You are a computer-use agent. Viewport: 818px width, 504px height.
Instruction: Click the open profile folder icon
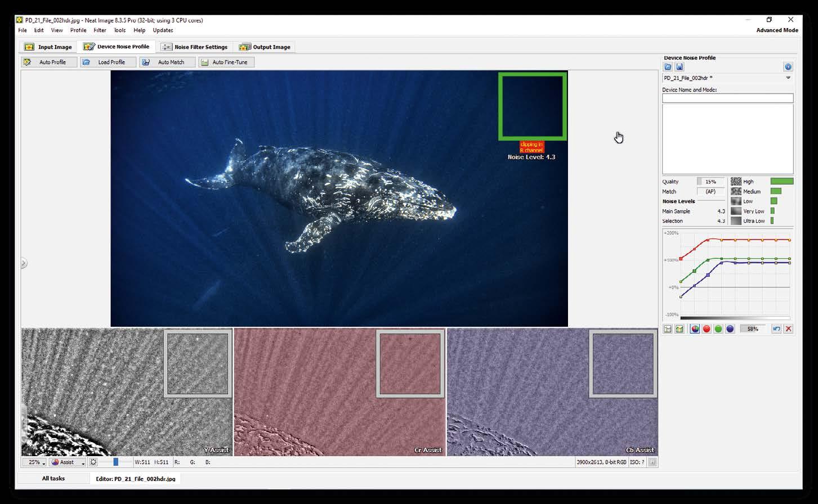[668, 67]
